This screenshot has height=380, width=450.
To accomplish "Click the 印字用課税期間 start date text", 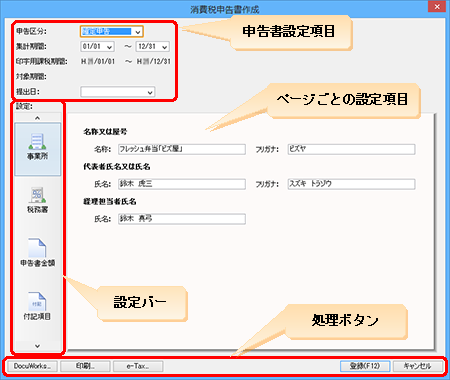I will pos(98,62).
